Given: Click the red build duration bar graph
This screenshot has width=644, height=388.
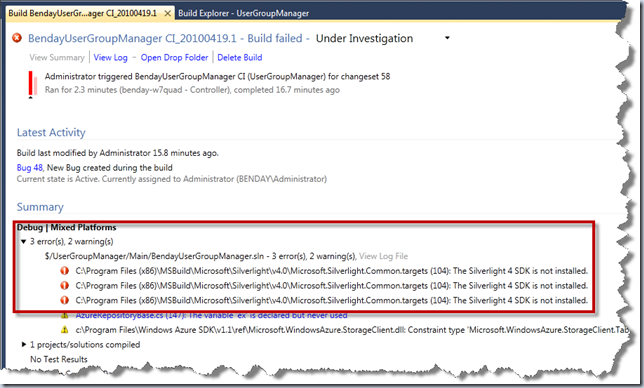Looking at the screenshot, I should 33,83.
